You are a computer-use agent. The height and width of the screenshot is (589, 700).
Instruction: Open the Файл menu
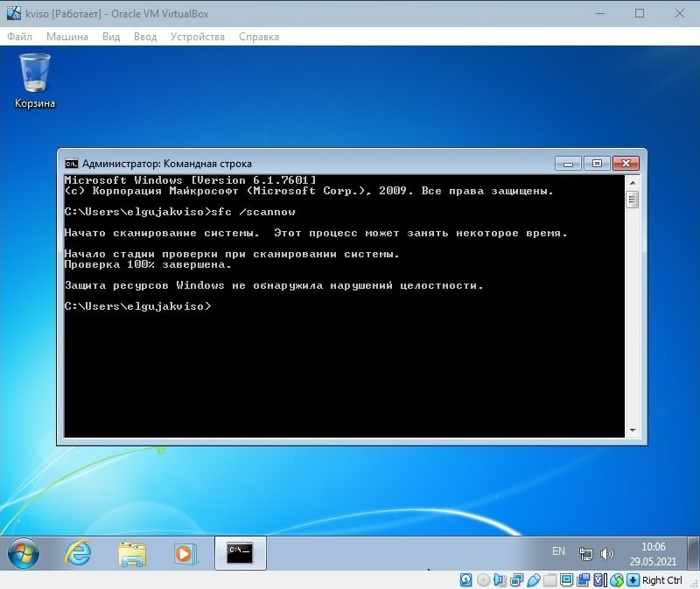[x=19, y=37]
